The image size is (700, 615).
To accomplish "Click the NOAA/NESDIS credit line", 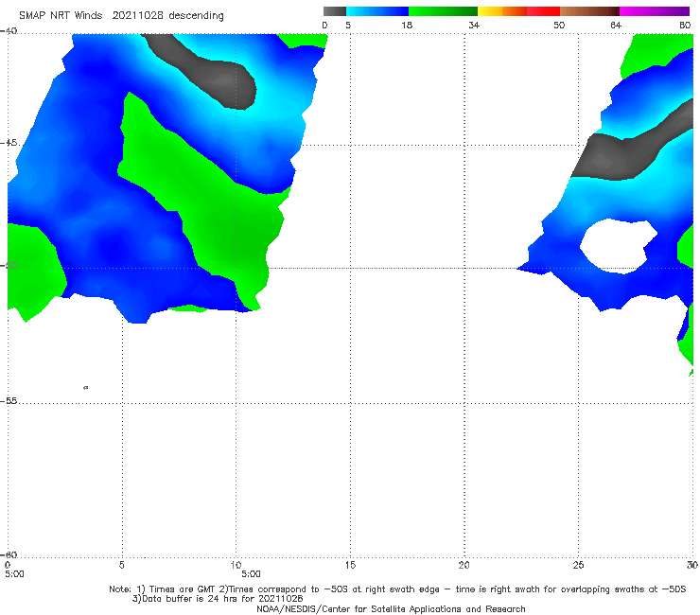I will tap(391, 609).
